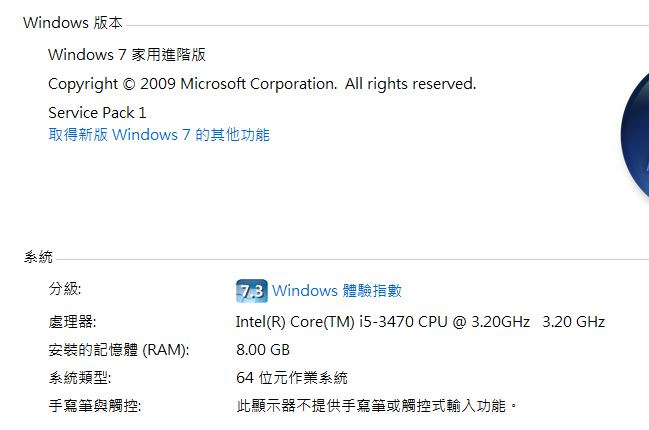Click the Microsoft Corporation copyright line
649x430 pixels.
click(x=262, y=84)
